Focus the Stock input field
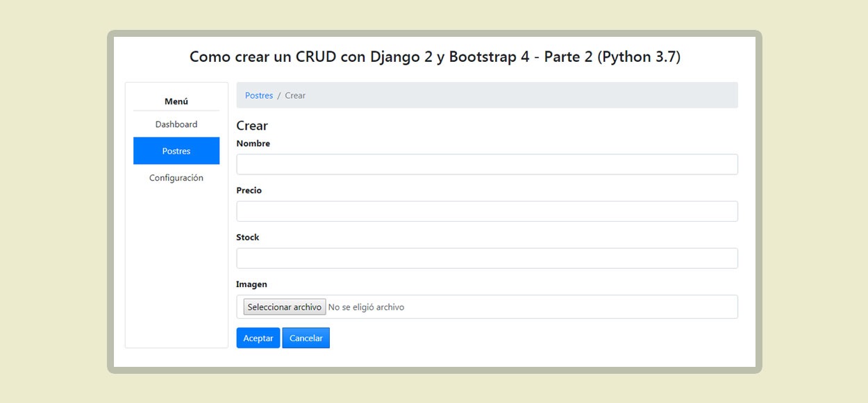This screenshot has height=403, width=868. point(487,258)
